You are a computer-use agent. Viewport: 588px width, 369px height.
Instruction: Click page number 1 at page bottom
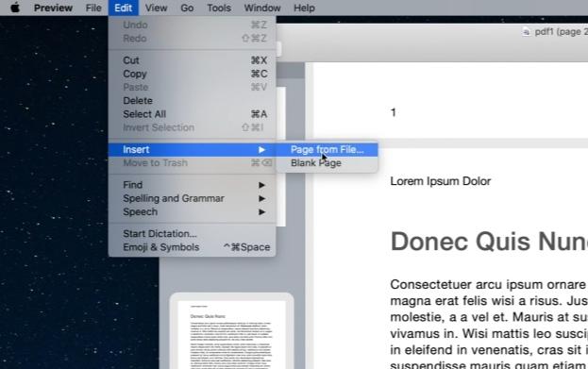[x=393, y=112]
